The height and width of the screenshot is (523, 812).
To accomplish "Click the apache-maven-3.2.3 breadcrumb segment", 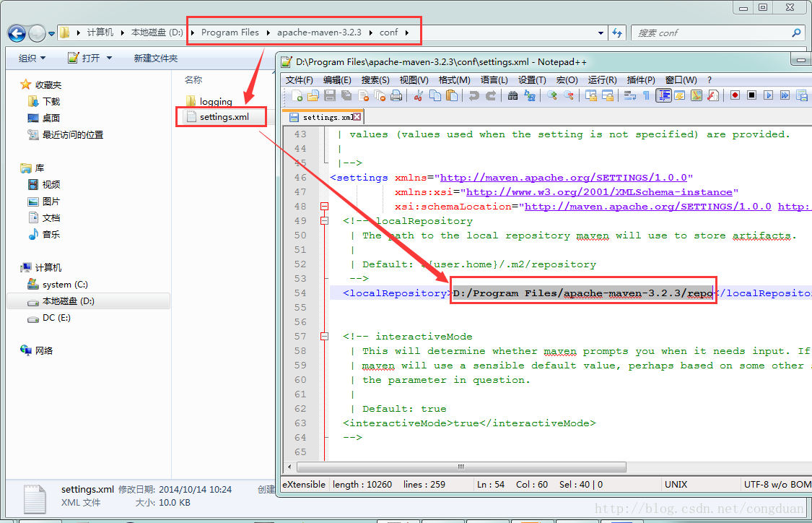I will click(x=319, y=32).
